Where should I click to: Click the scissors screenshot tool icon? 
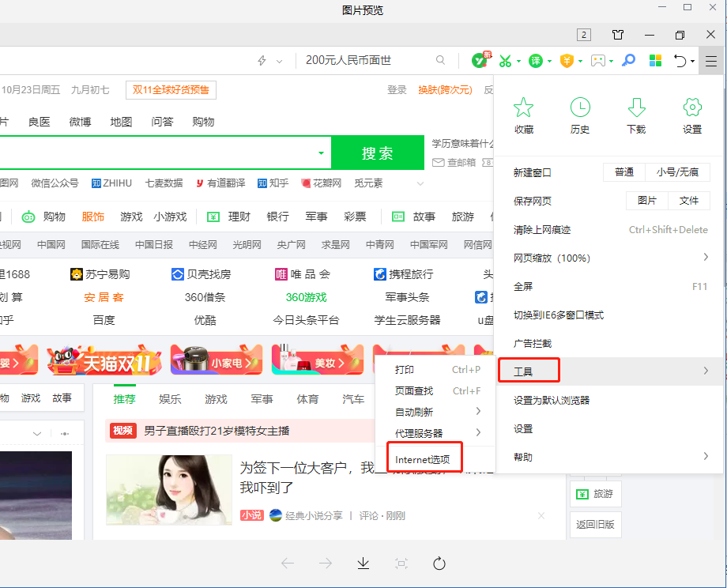tap(505, 60)
